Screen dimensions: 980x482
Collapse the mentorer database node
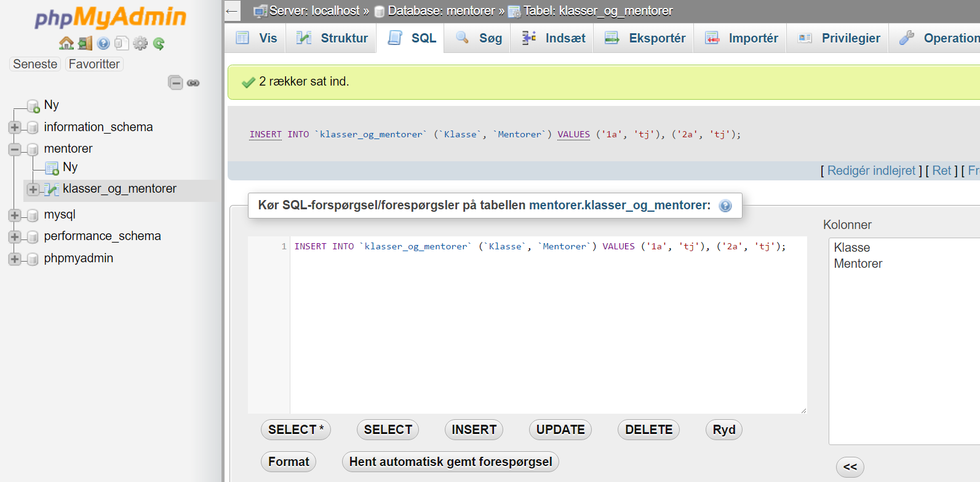click(15, 149)
